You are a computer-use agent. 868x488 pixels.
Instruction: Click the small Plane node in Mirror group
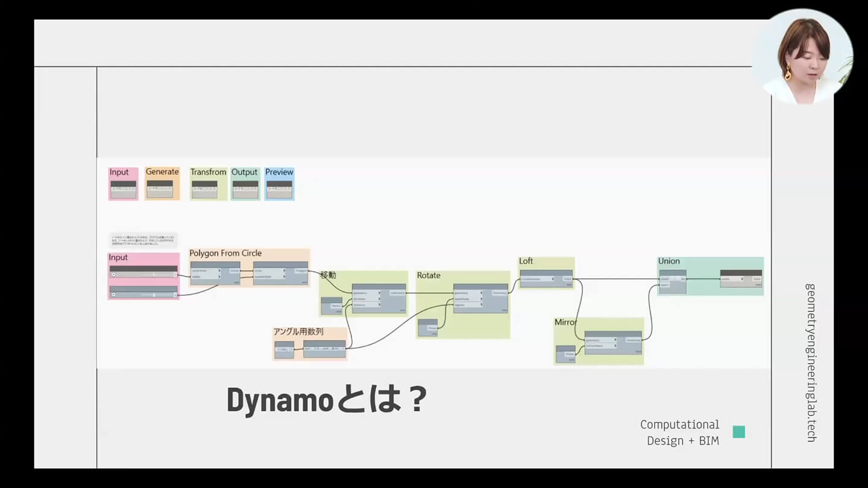click(x=565, y=354)
